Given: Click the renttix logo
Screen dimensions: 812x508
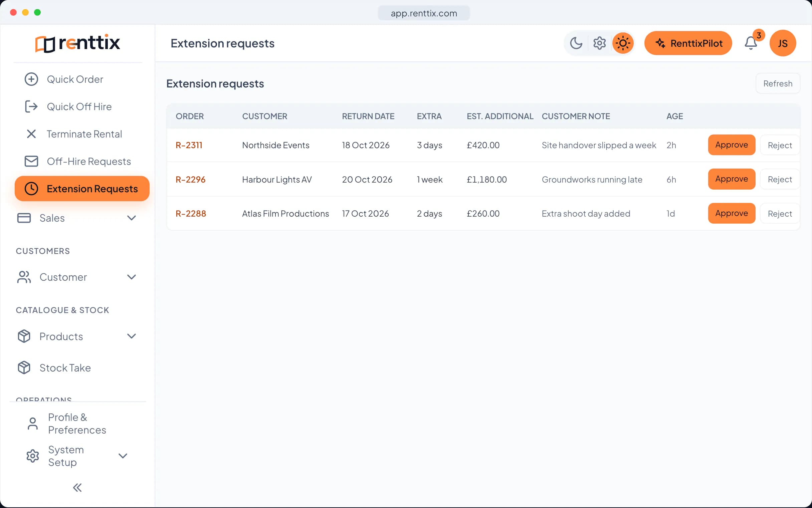Looking at the screenshot, I should 78,43.
